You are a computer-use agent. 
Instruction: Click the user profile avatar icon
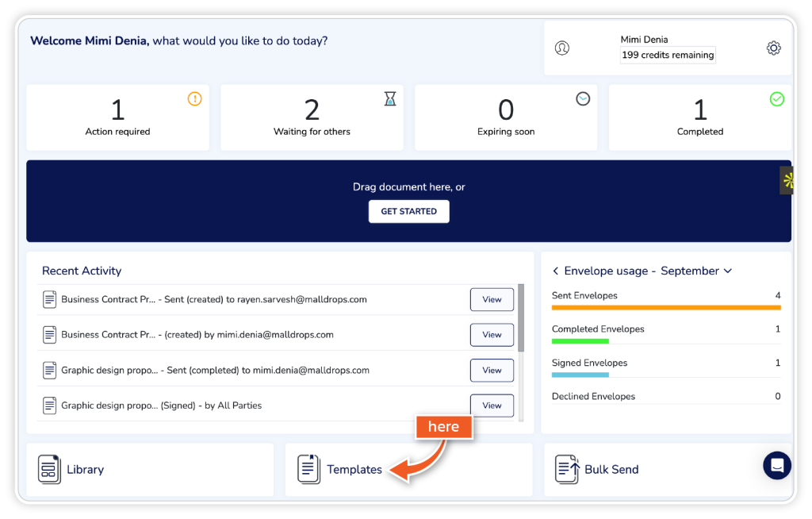(x=562, y=48)
